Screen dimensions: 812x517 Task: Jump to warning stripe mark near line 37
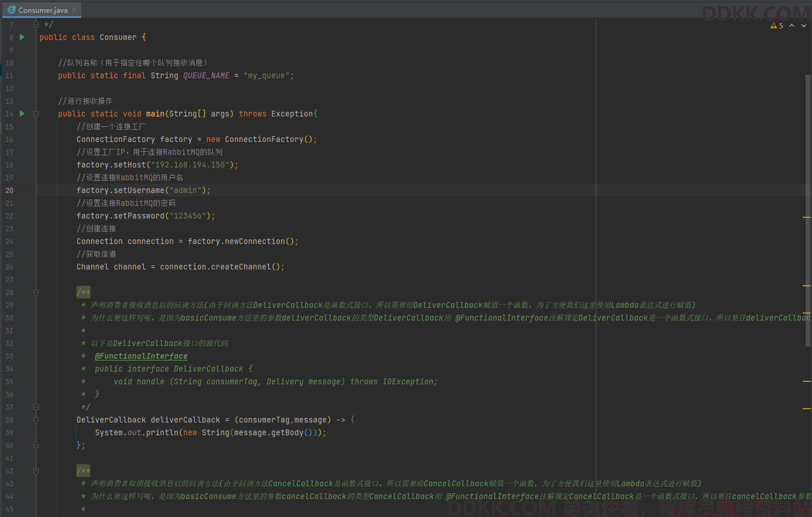pos(806,409)
